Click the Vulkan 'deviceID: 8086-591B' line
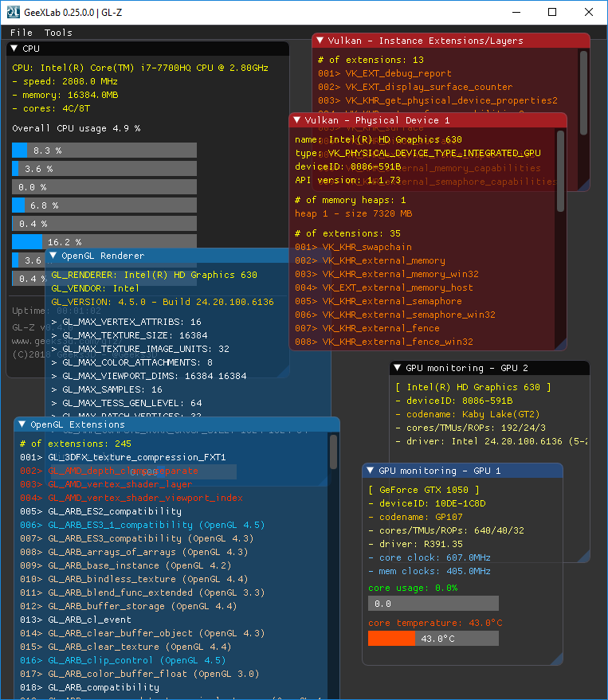This screenshot has height=700, width=608. pos(348,166)
